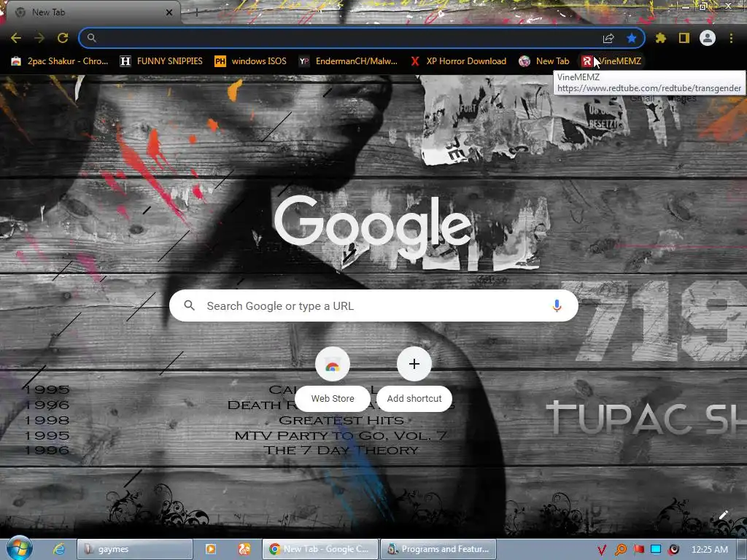The height and width of the screenshot is (560, 747).
Task: Open the media player taskbar icon
Action: 211,549
